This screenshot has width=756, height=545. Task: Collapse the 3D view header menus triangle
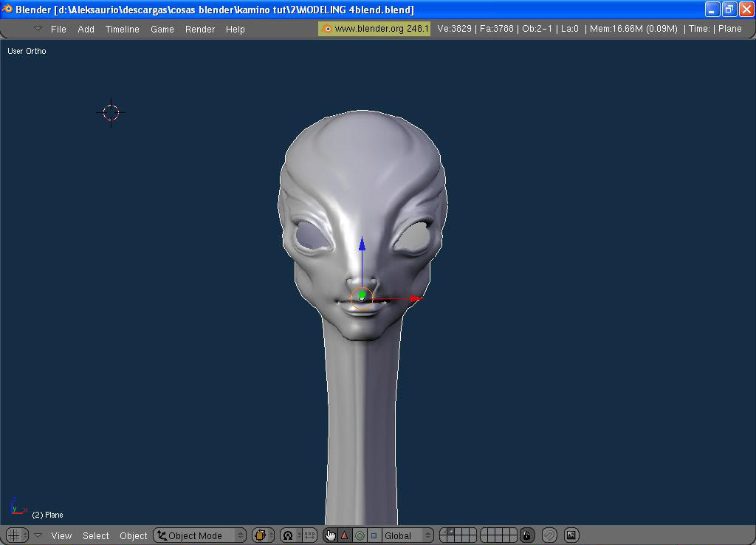[x=38, y=535]
